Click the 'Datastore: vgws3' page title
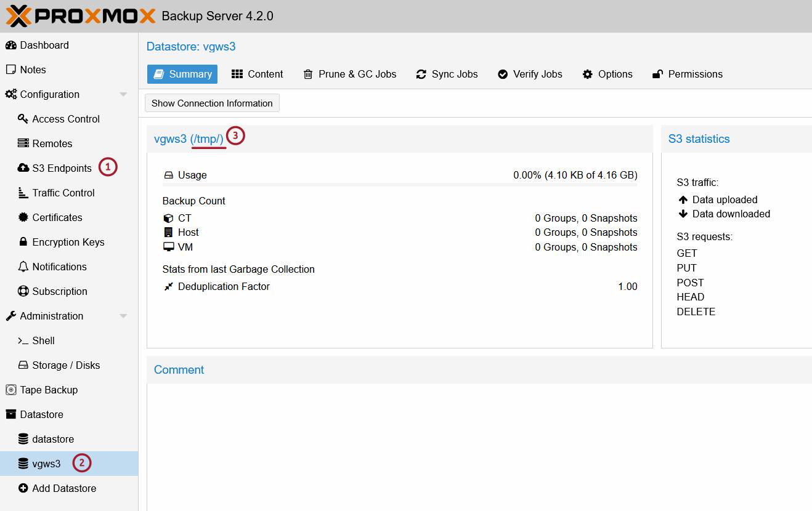The width and height of the screenshot is (812, 511). pyautogui.click(x=191, y=47)
